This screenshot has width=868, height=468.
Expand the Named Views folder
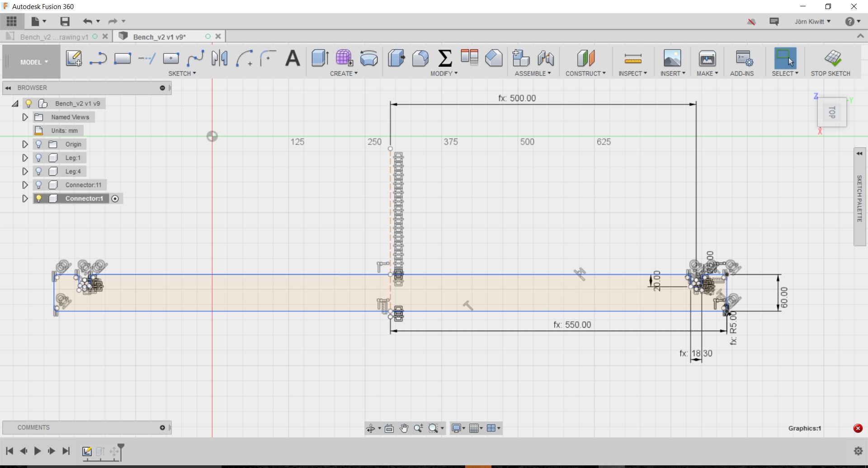pos(25,117)
